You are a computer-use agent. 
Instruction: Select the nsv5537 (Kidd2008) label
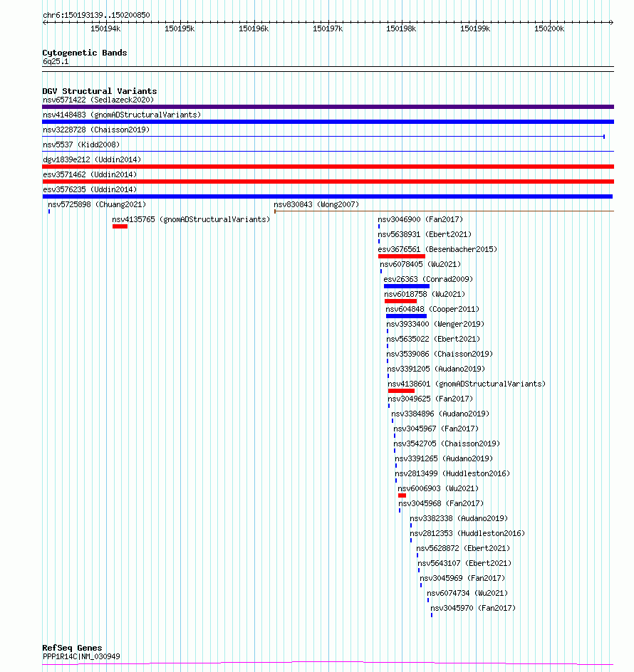point(81,145)
